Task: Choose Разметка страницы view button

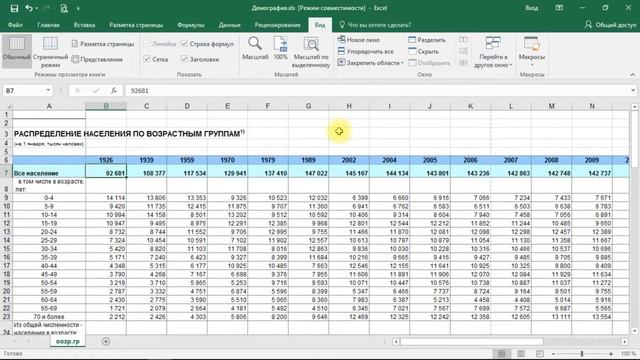Action: tap(103, 44)
